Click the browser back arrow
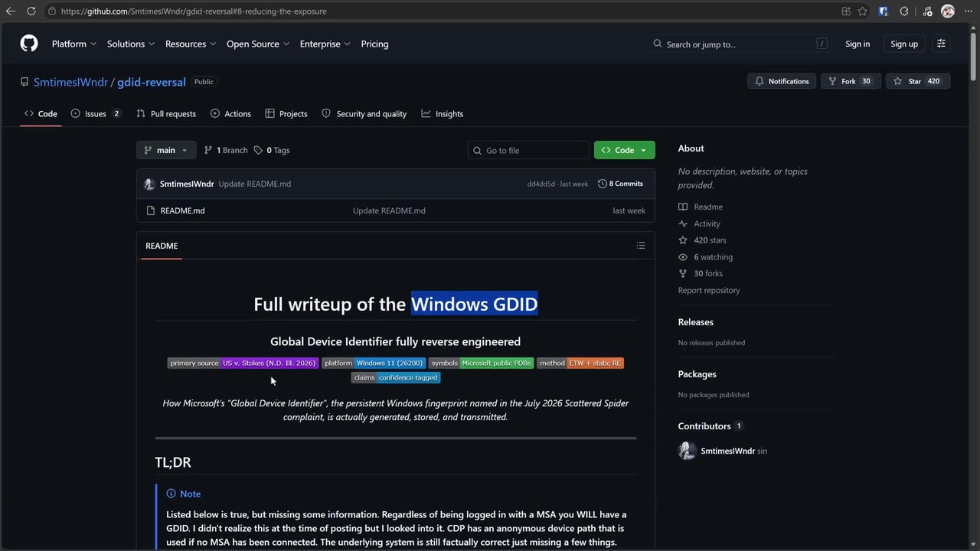 point(11,11)
